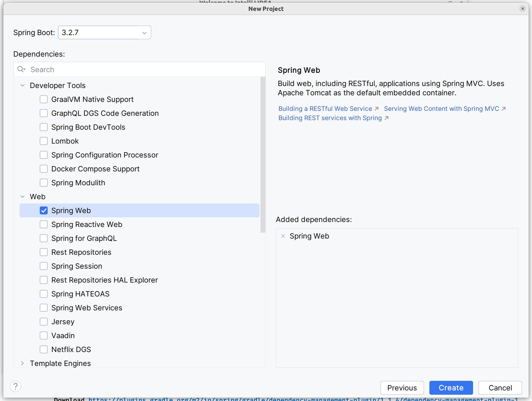Screen dimensions: 532x401
Task: Close the New Project dialog
Action: click(522, 9)
